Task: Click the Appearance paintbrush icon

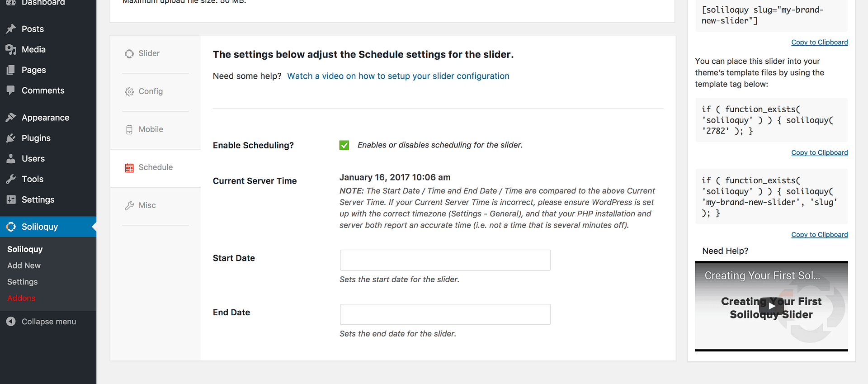Action: pos(11,118)
